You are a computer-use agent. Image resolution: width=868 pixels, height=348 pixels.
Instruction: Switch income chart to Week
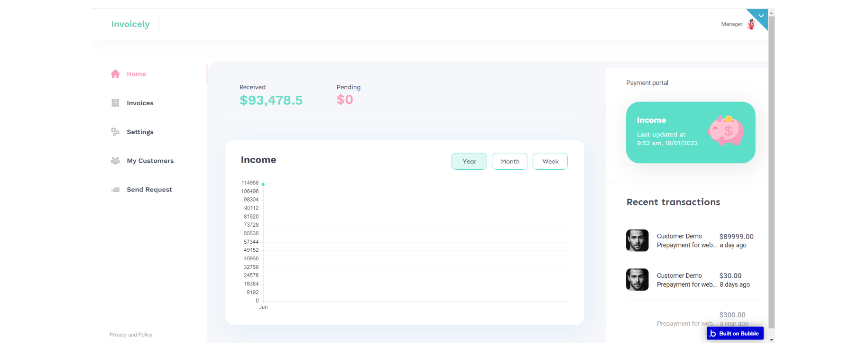pos(550,161)
